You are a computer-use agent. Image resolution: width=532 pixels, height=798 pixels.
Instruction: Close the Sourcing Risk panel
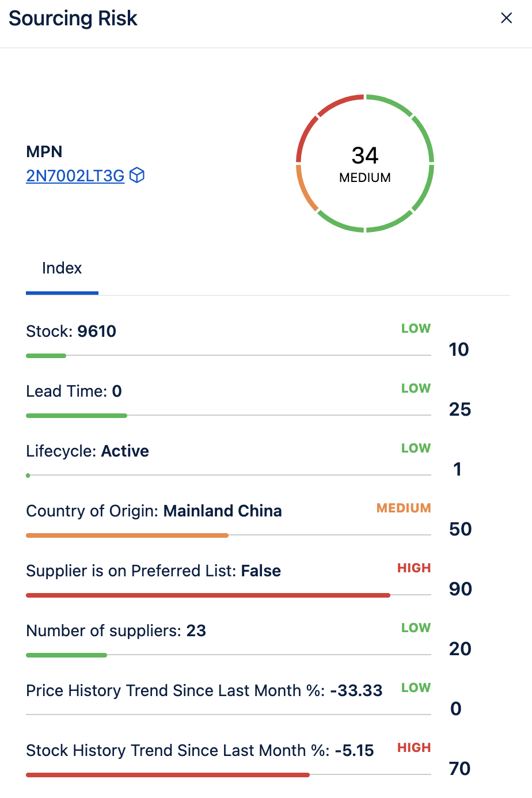pos(507,18)
